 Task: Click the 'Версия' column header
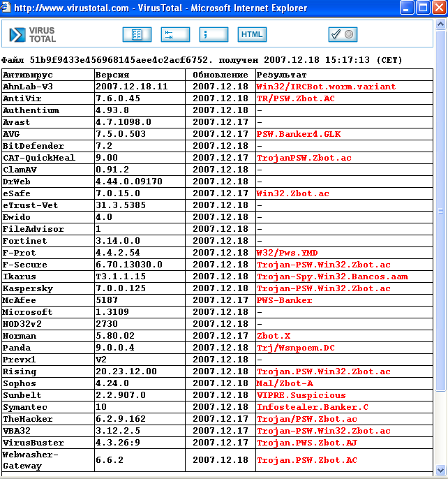click(112, 75)
